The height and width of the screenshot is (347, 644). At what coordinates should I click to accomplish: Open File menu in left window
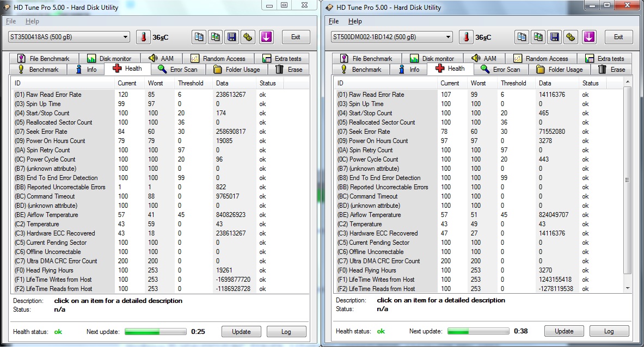tap(11, 21)
